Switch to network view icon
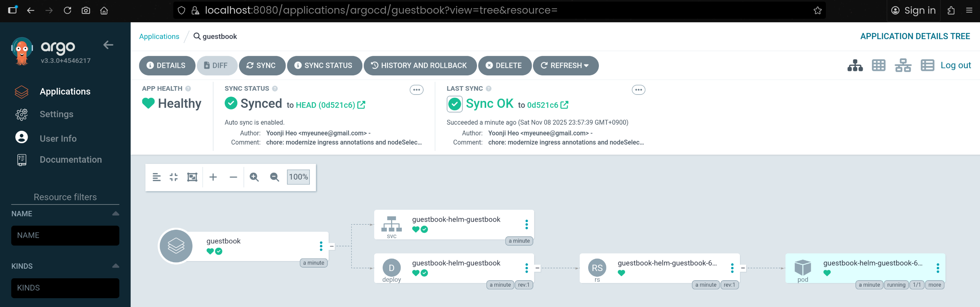980x307 pixels. click(x=903, y=65)
